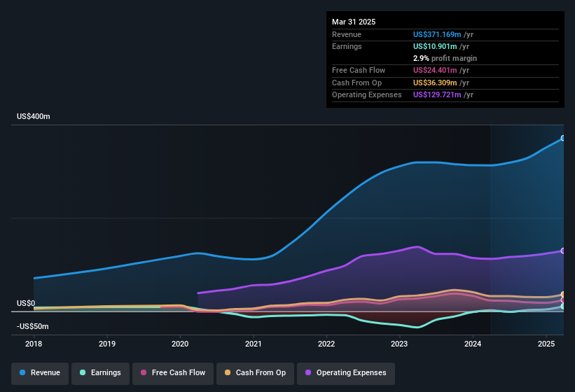The width and height of the screenshot is (575, 392).
Task: Click the US$36.309m cash from op value
Action: point(435,83)
